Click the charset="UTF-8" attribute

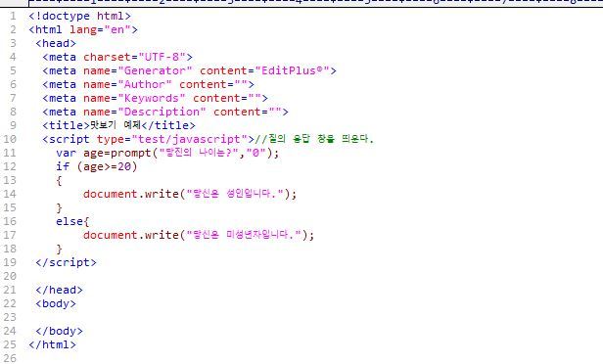(x=135, y=58)
